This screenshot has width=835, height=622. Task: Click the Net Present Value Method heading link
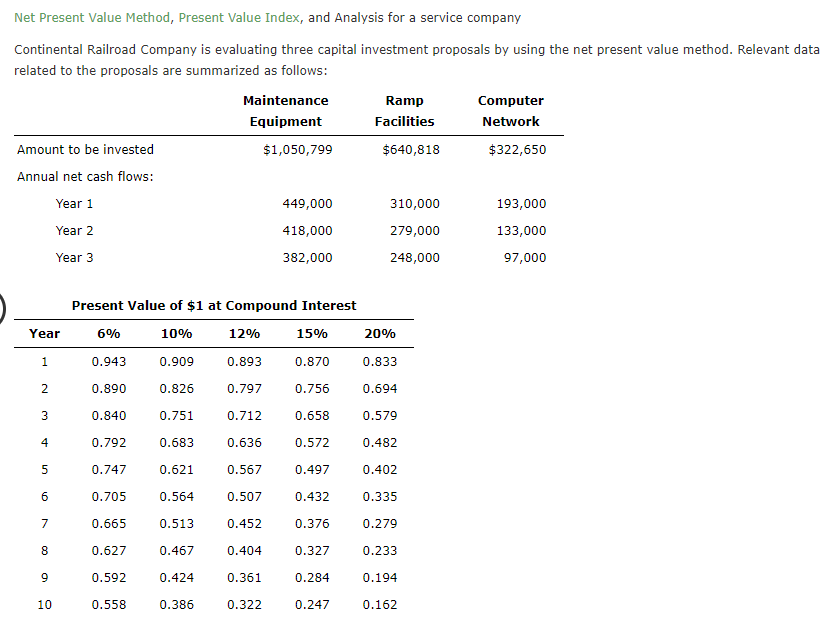[x=92, y=17]
